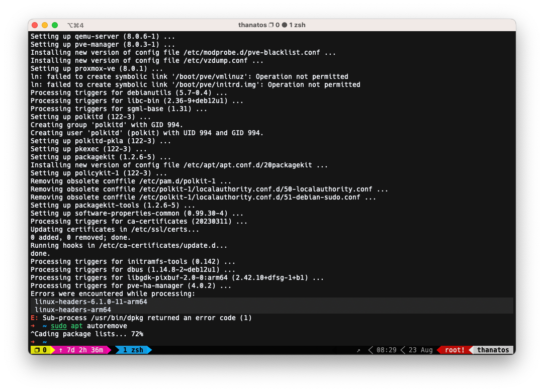The width and height of the screenshot is (544, 392).
Task: Click the tmux session icon in status bar
Action: tap(37, 350)
